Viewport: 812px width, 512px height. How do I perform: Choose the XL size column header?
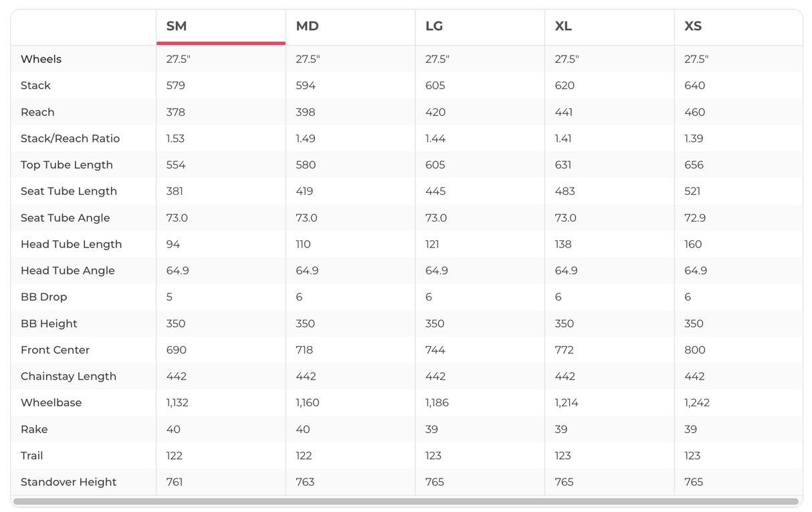pyautogui.click(x=563, y=27)
